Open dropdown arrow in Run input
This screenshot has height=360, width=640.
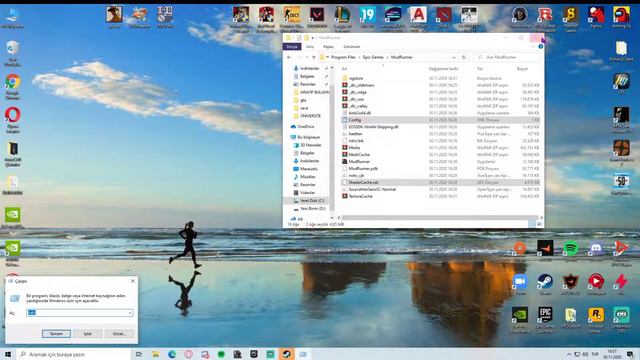(130, 313)
